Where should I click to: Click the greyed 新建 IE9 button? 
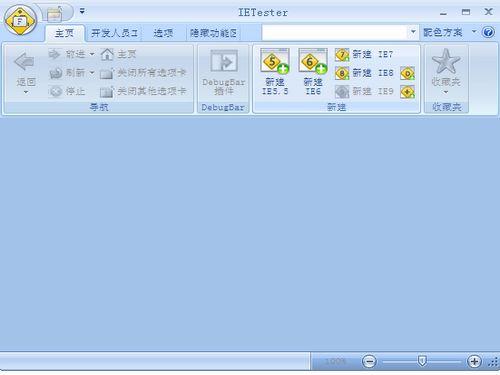(364, 91)
